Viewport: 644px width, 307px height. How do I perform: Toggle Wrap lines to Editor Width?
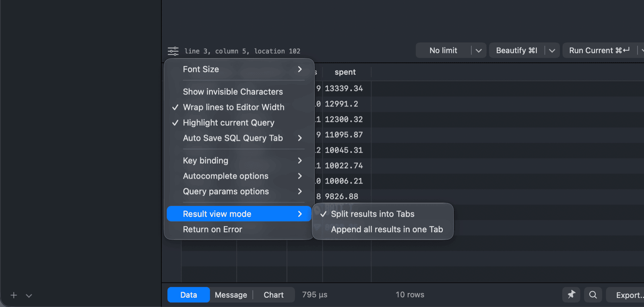(x=239, y=107)
